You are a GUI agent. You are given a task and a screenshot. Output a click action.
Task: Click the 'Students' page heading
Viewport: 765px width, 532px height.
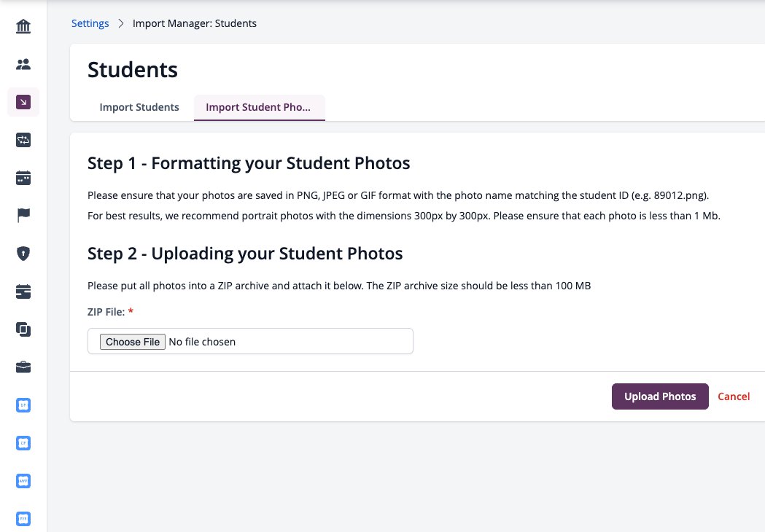(132, 70)
